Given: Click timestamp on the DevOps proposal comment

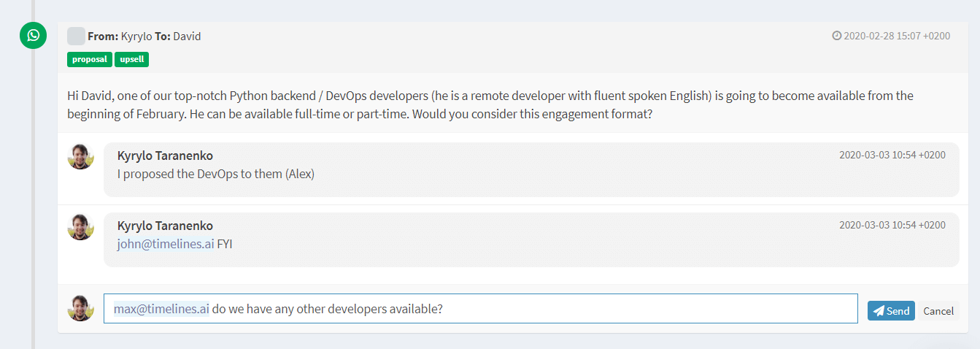Looking at the screenshot, I should click(892, 155).
